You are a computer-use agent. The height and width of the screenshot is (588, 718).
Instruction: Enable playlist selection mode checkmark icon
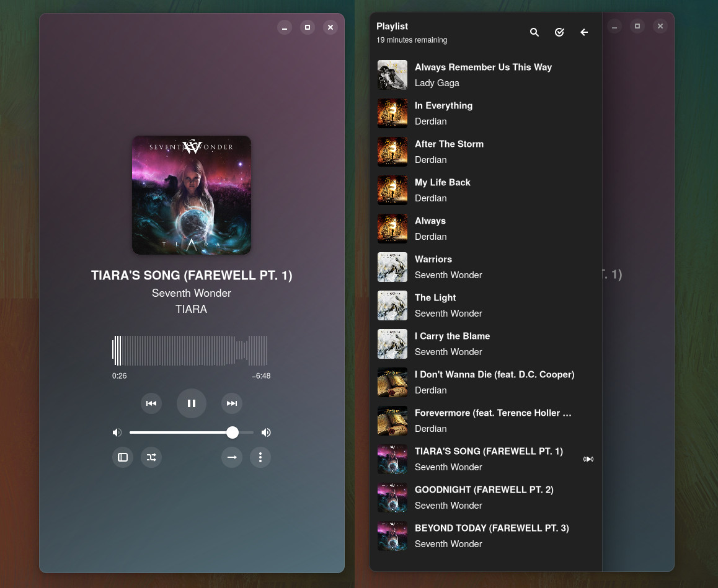[x=559, y=32]
